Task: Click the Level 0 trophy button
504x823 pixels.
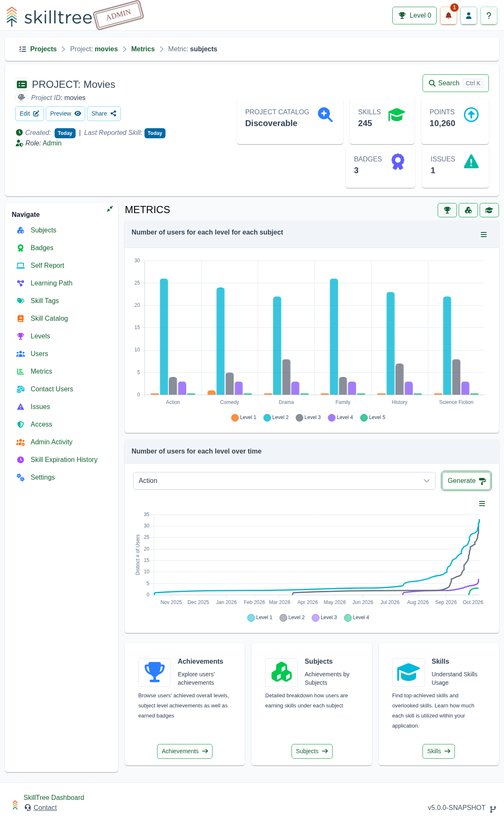Action: pos(415,16)
